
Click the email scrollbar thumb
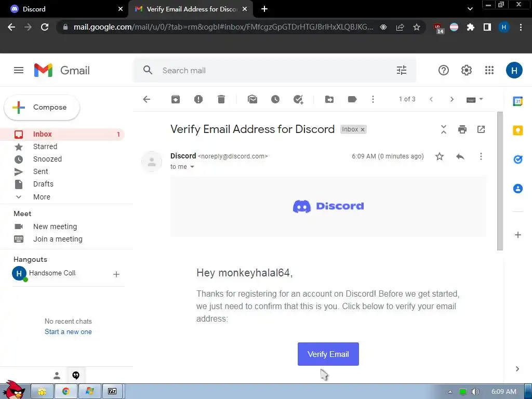click(x=500, y=181)
